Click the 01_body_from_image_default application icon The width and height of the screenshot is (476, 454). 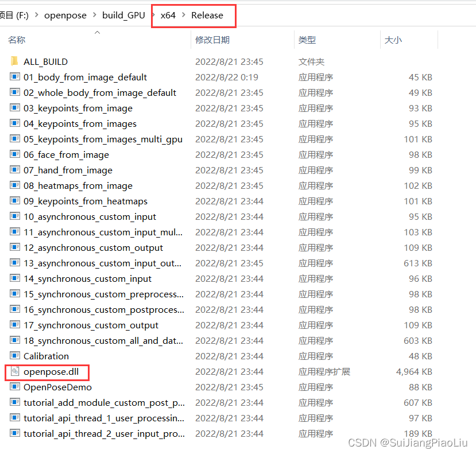(15, 76)
